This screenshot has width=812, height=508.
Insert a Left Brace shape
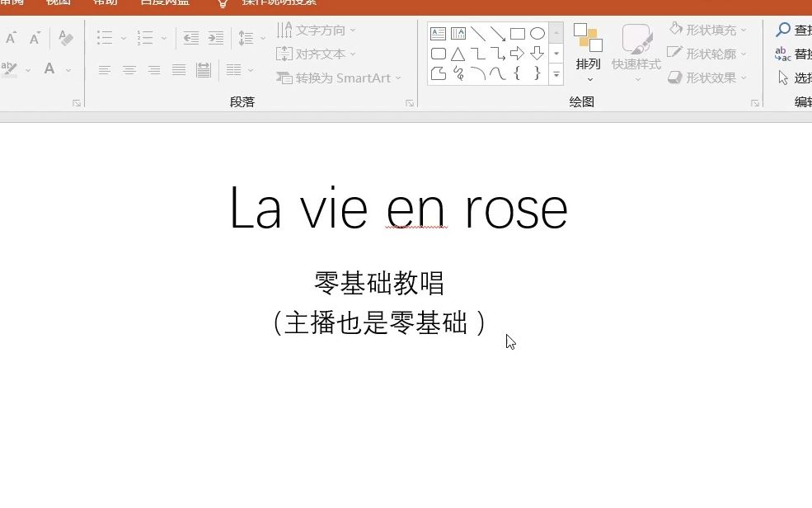[x=517, y=73]
